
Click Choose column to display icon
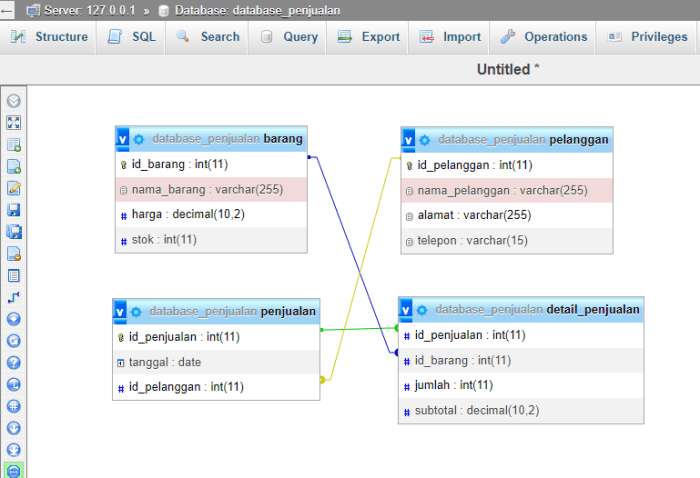coord(13,319)
